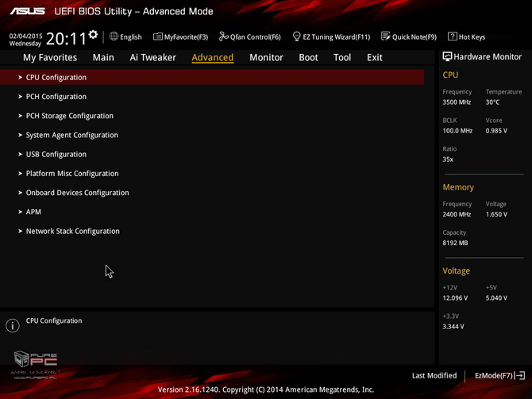Click the globe icon for English language
This screenshot has width=532, height=399.
(x=114, y=36)
